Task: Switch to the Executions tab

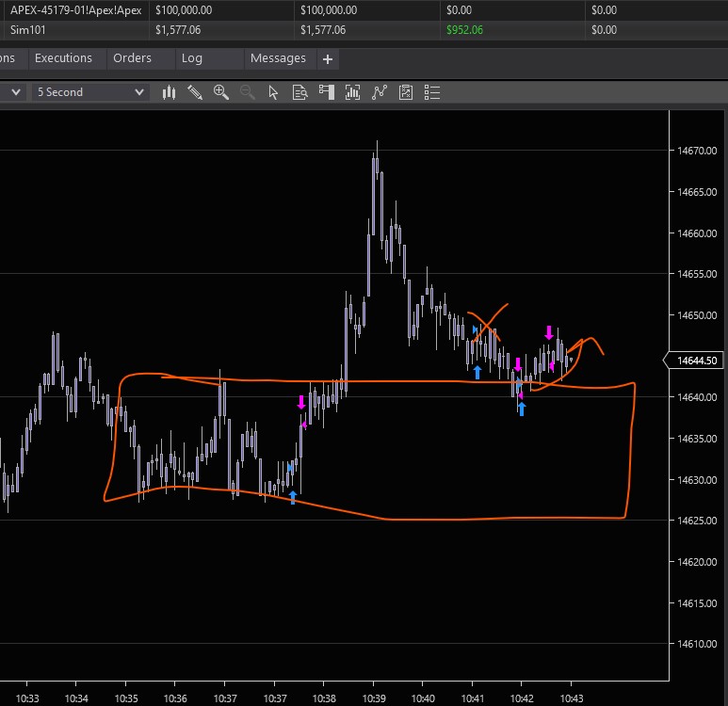Action: point(64,58)
